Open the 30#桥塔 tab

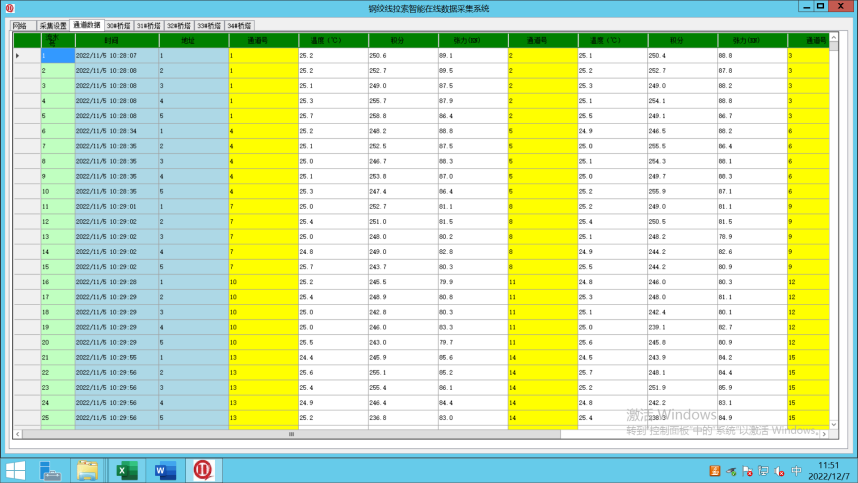point(118,26)
